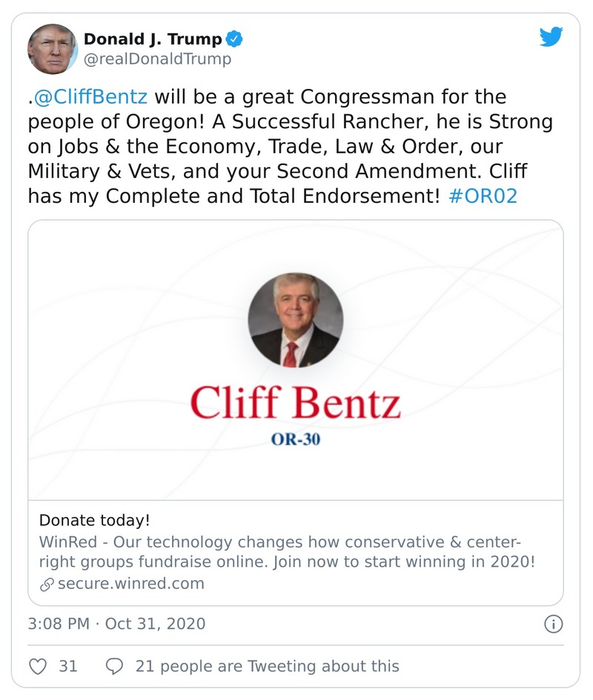The image size is (593, 700).
Task: Open the @realDonaldTrump handle
Action: pos(157,59)
